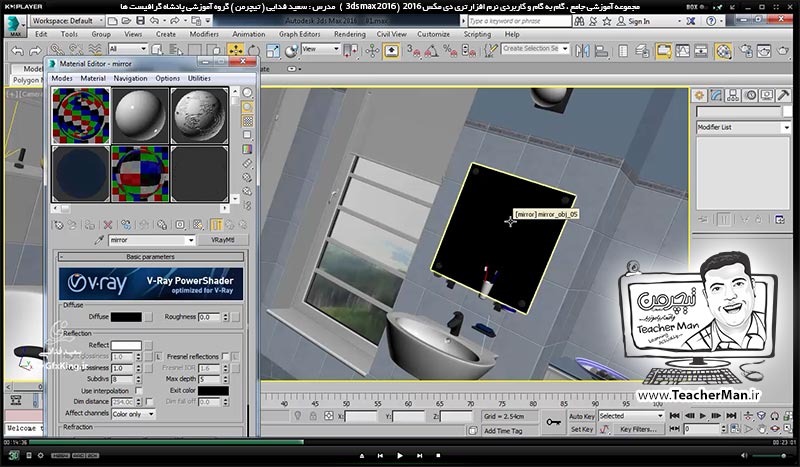Open the Utilities hammer panel icon
This screenshot has width=800, height=467.
click(783, 95)
